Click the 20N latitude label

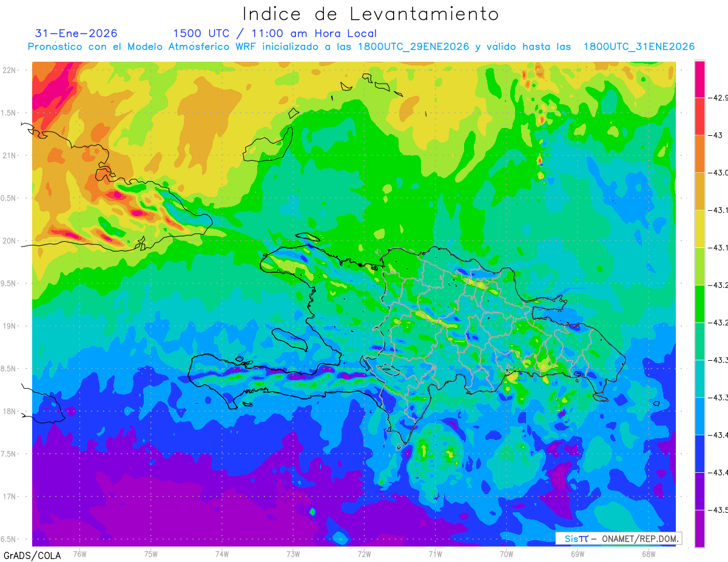click(x=10, y=241)
